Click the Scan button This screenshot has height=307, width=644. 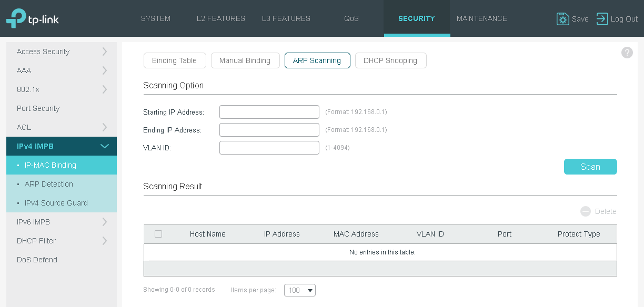[590, 167]
